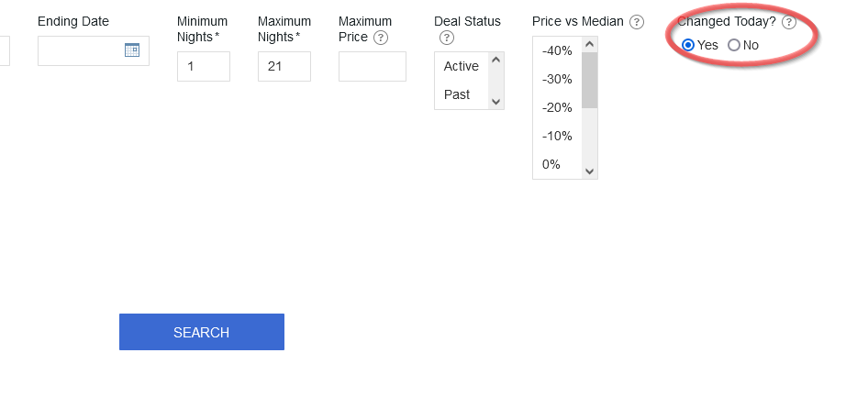Click the Maximum Nights input field

[284, 66]
